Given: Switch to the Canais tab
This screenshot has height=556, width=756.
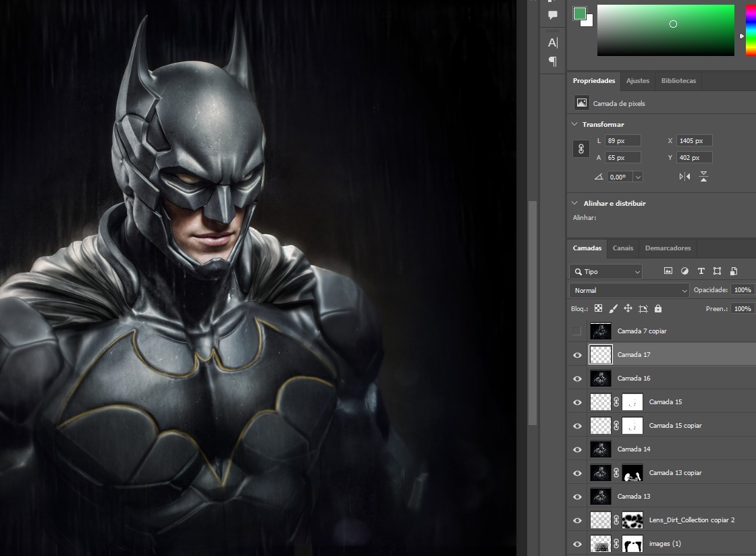Looking at the screenshot, I should [x=622, y=248].
